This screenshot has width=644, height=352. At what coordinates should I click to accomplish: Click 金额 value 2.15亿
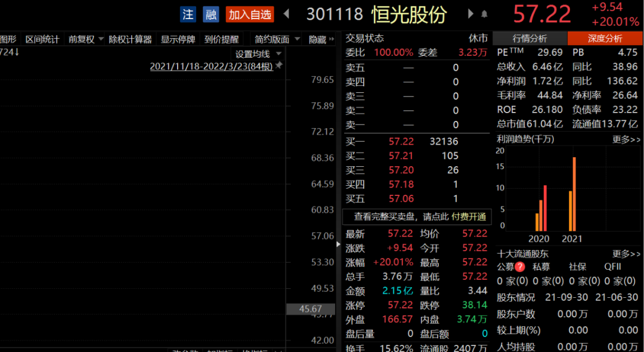tap(398, 291)
